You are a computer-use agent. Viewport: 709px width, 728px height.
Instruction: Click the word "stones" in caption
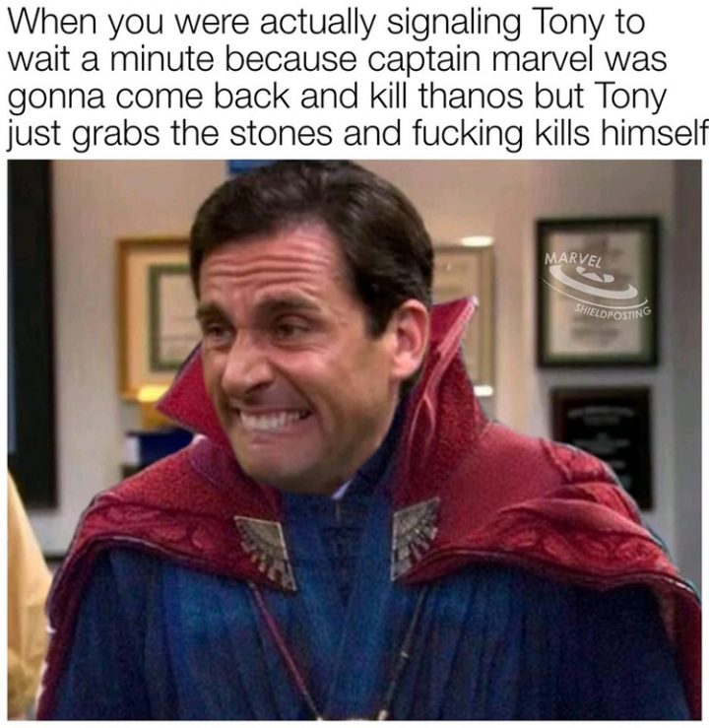click(x=282, y=133)
